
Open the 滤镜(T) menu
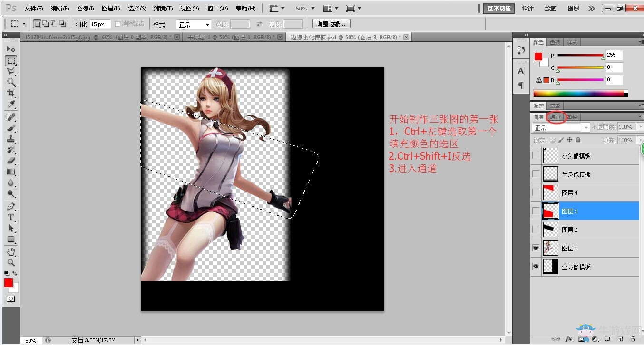[x=163, y=9]
